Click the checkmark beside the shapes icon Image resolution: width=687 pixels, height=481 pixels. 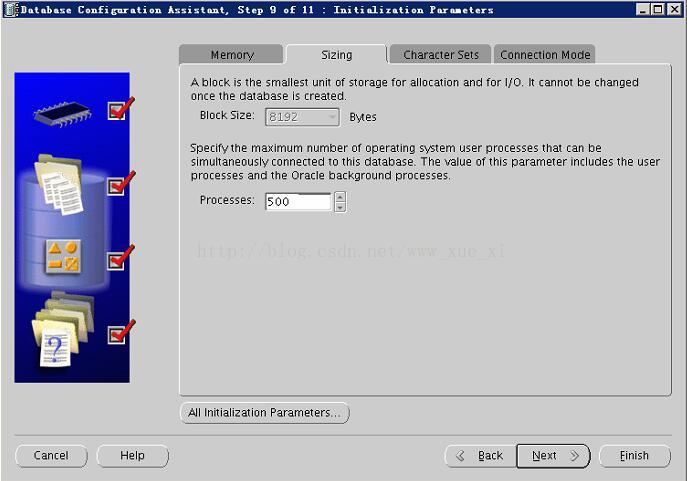coord(121,258)
